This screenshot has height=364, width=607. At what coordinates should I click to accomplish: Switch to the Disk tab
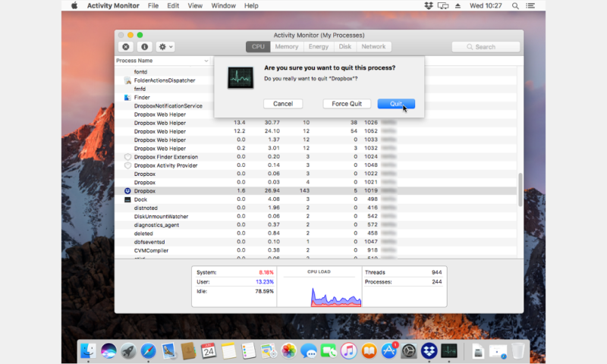pos(345,47)
